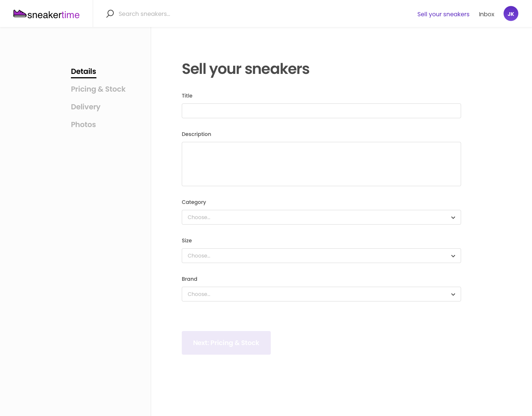Viewport: 532px width, 416px height.
Task: Click the magnifying glass search icon
Action: pyautogui.click(x=110, y=14)
